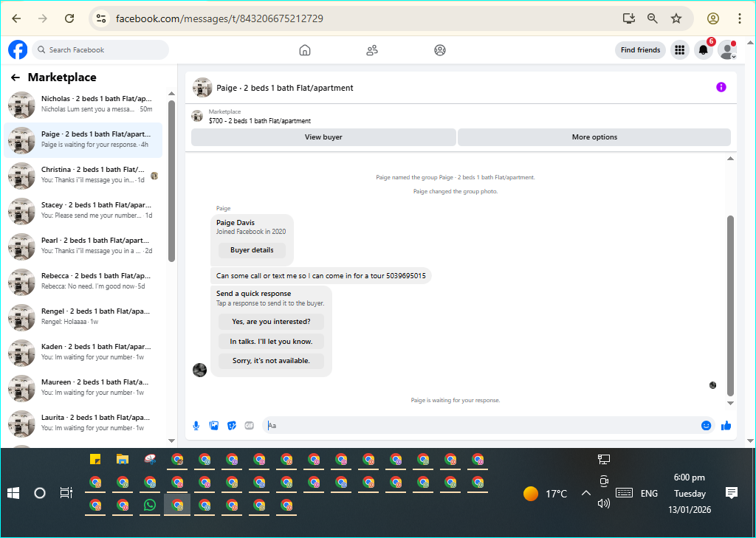Screen dimensions: 756x538
Task: Open Maureen conversation in the list
Action: [x=83, y=388]
